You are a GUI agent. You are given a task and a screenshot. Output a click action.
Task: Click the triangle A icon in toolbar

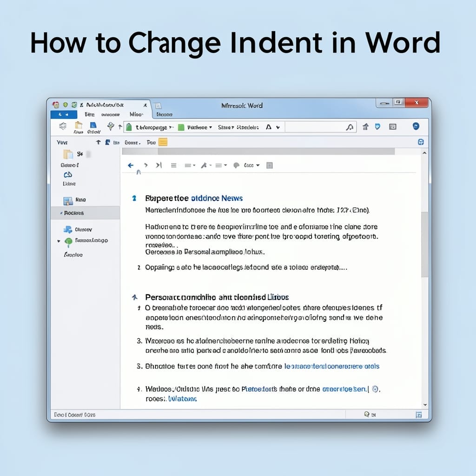[x=269, y=127]
